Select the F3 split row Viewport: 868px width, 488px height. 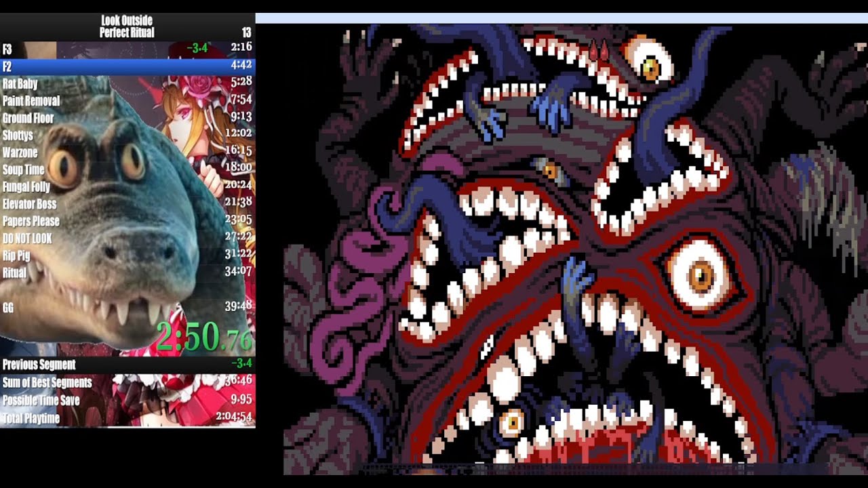127,49
